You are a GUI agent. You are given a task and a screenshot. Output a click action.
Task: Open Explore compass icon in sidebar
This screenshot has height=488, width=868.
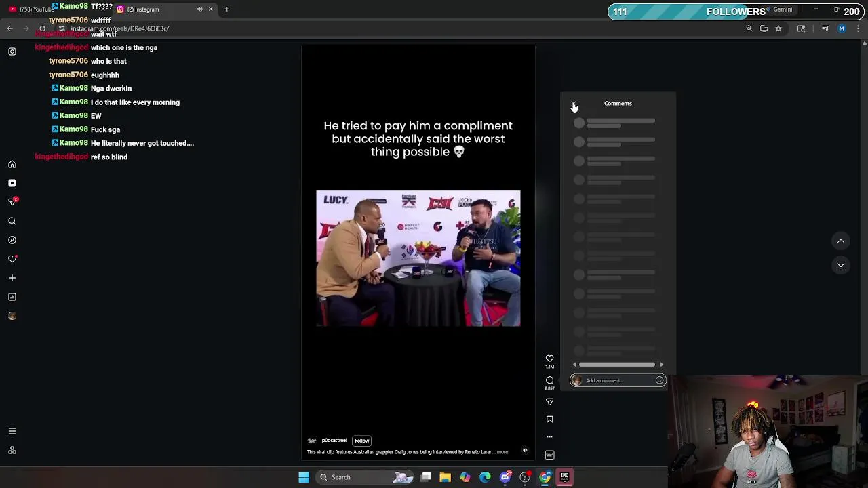(x=12, y=240)
